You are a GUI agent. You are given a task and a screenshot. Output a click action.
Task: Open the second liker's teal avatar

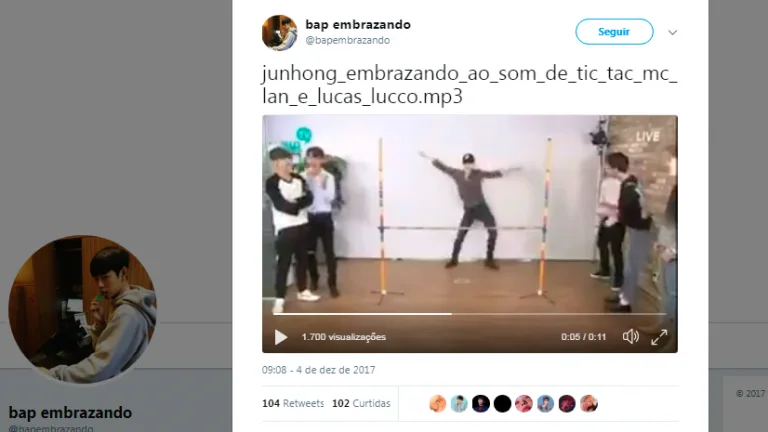click(x=459, y=404)
